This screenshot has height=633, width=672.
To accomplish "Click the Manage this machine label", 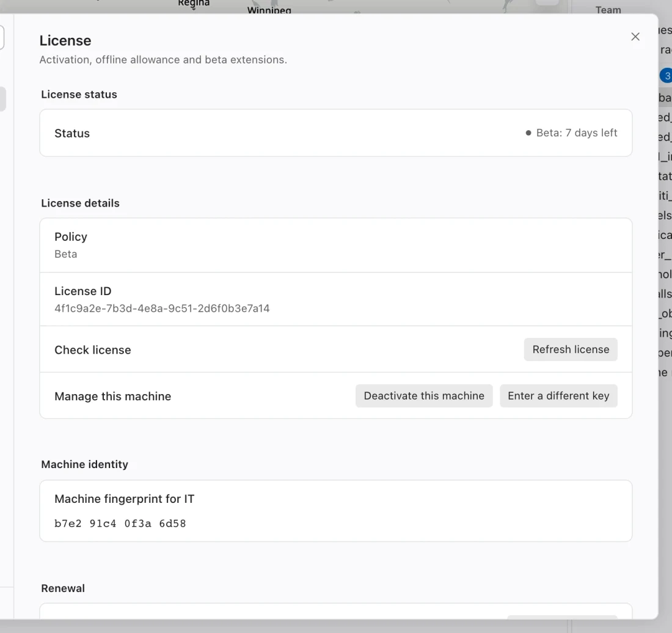I will tap(113, 397).
